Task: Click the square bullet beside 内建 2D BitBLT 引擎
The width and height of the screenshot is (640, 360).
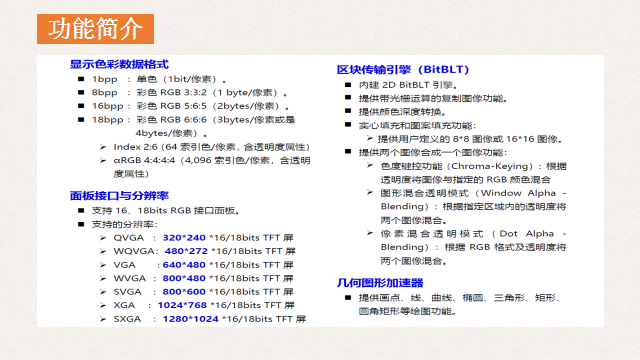Action: click(348, 84)
